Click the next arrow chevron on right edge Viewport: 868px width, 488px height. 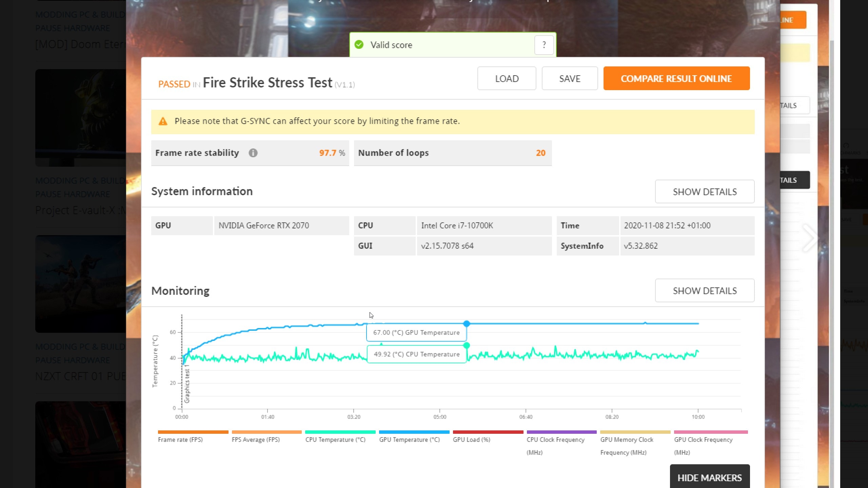pyautogui.click(x=810, y=238)
